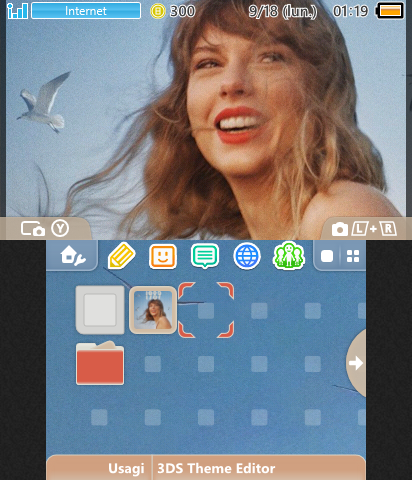The image size is (412, 480).
Task: Open Notifications speech bubble icon
Action: click(205, 256)
